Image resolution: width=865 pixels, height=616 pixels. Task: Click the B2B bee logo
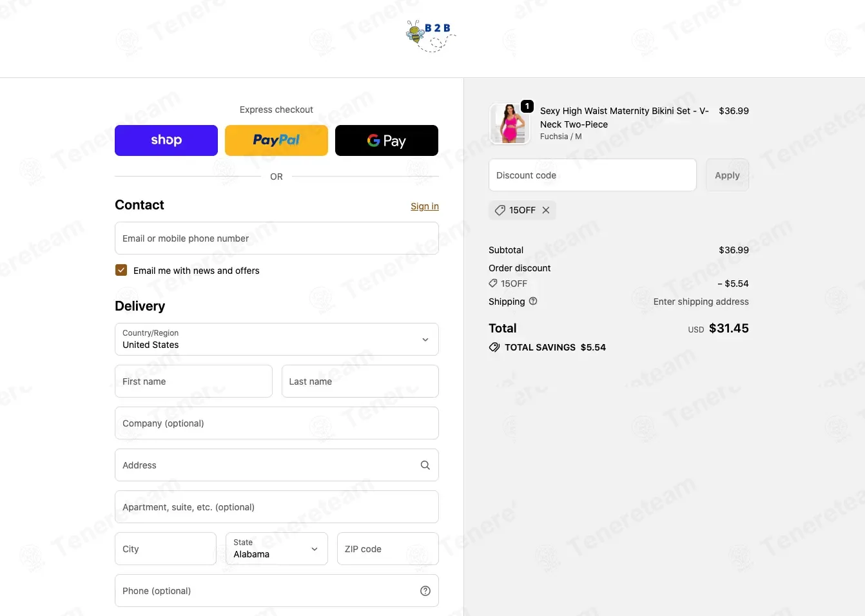tap(431, 36)
